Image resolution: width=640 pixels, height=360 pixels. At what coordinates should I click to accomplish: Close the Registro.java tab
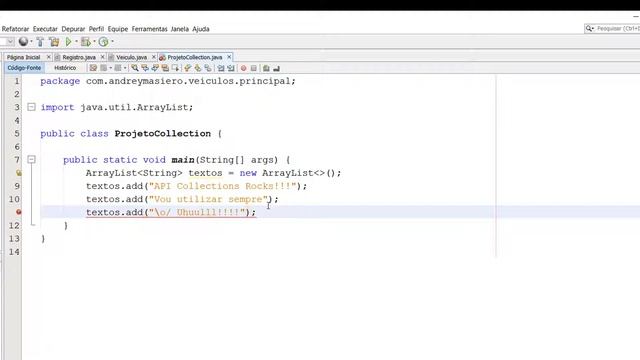click(102, 57)
